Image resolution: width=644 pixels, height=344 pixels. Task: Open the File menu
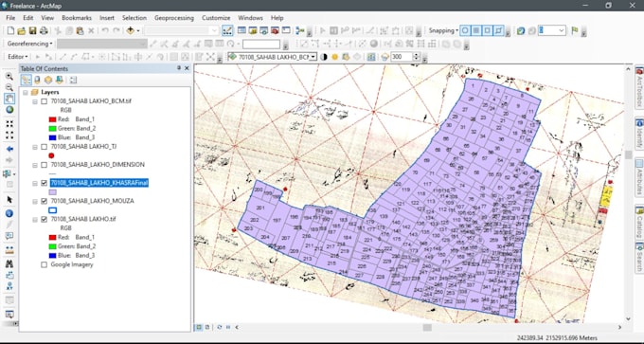pos(10,18)
